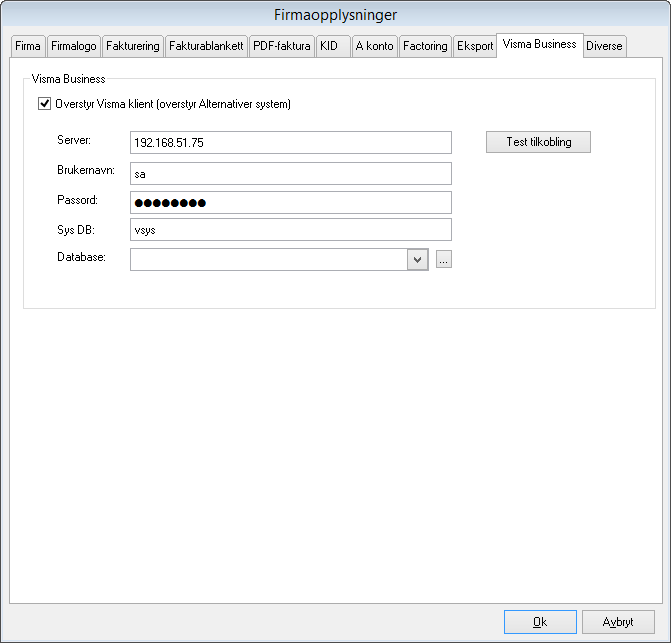The image size is (671, 643).
Task: Open the Diverse tab
Action: click(604, 46)
